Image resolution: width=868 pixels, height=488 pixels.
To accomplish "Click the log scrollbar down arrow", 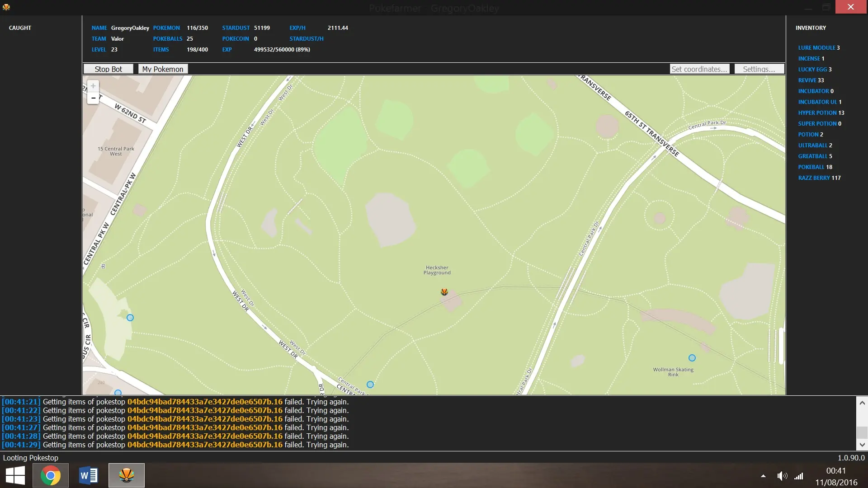I will pyautogui.click(x=862, y=445).
